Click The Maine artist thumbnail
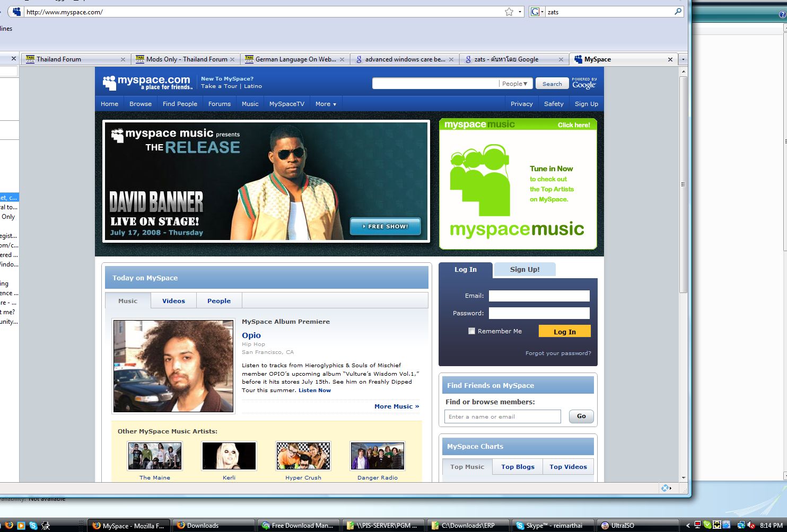Image resolution: width=787 pixels, height=532 pixels. tap(155, 456)
